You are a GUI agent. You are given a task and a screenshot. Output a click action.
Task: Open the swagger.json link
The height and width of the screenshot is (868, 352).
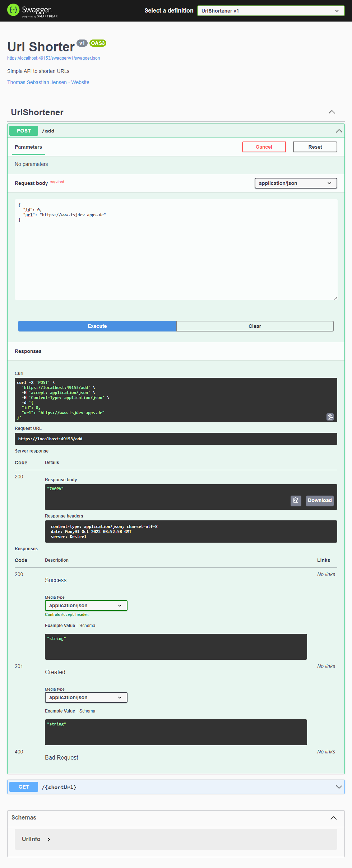[x=54, y=58]
